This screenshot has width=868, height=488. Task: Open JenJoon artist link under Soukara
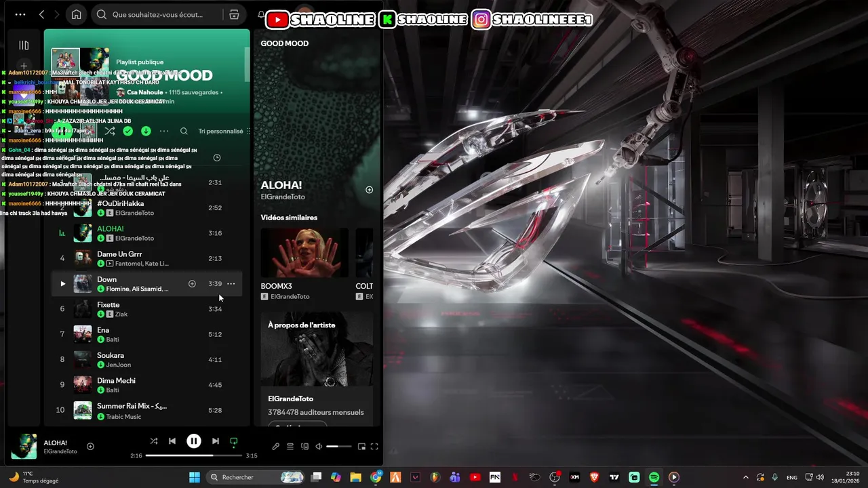[119, 365]
